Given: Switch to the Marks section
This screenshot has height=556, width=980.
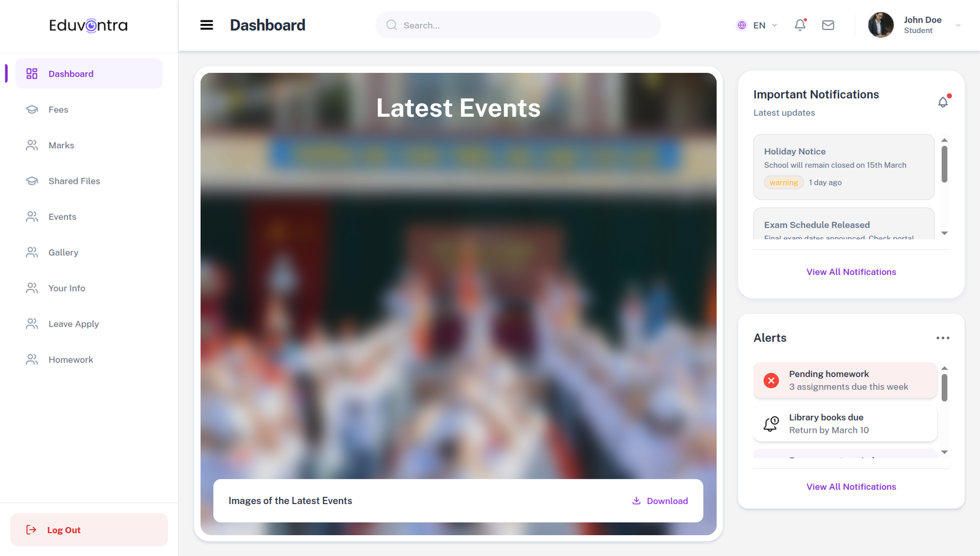Looking at the screenshot, I should point(61,145).
